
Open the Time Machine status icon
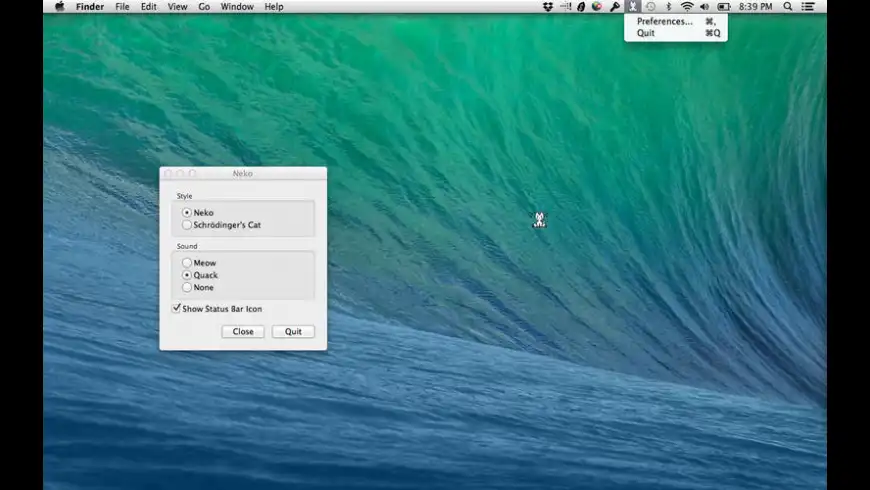pyautogui.click(x=651, y=6)
